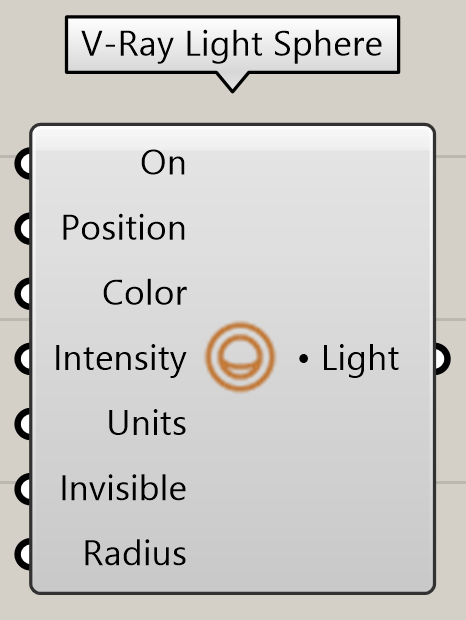Select the On parameter label
The height and width of the screenshot is (620, 466).
pyautogui.click(x=163, y=163)
